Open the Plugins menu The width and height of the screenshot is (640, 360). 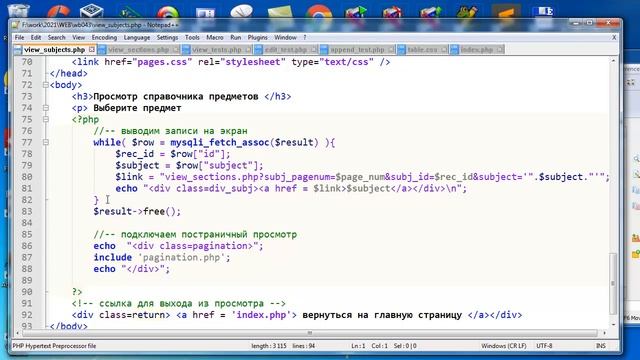[x=258, y=37]
